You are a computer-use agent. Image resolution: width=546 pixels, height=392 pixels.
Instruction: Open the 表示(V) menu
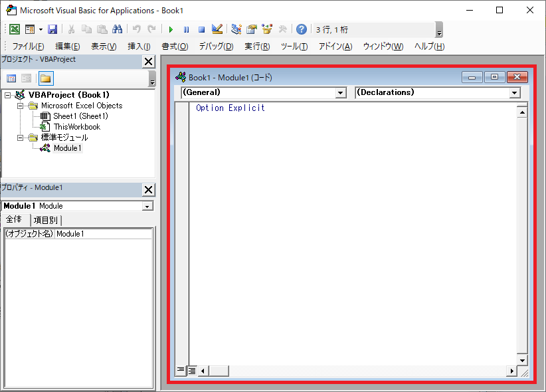(x=104, y=47)
